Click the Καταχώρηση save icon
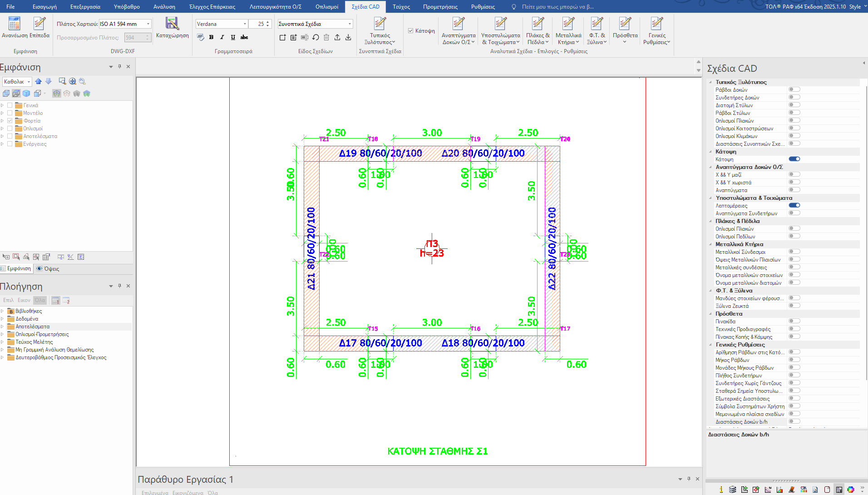 coord(172,24)
